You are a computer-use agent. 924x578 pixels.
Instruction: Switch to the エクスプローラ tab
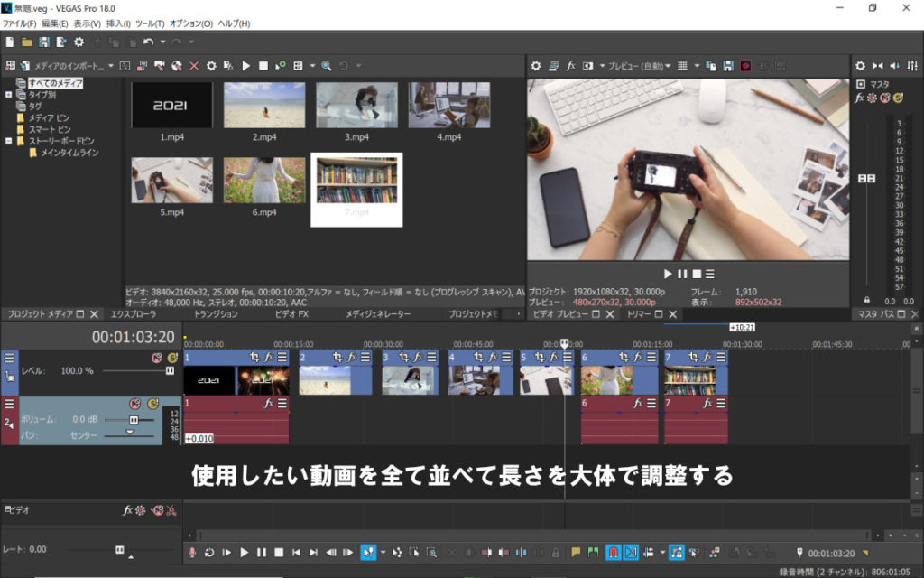tap(134, 314)
